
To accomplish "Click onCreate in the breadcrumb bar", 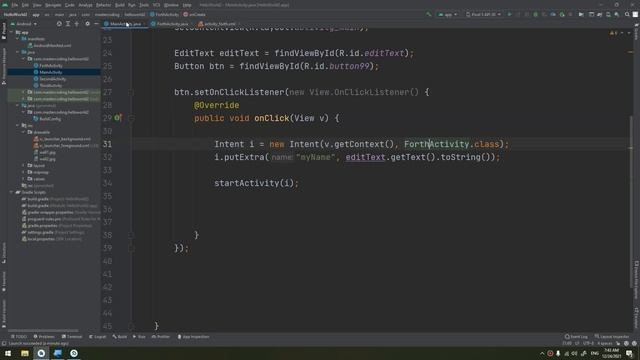I will tap(194, 14).
